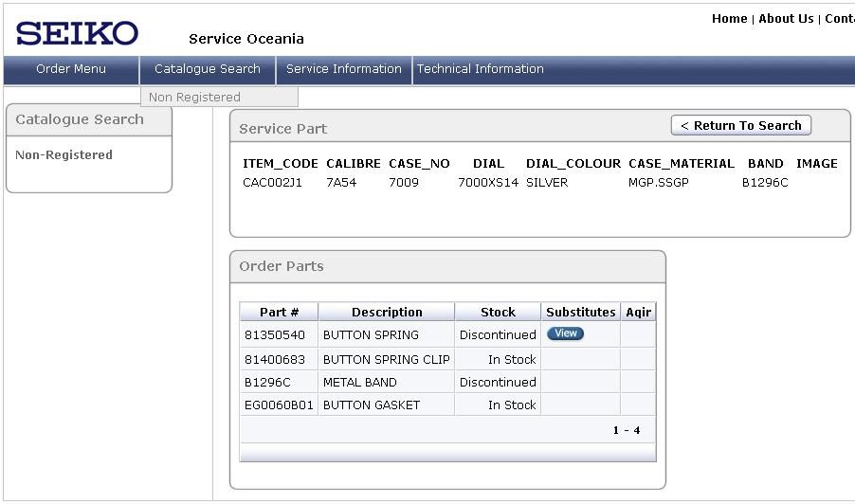
Task: Click item code CAC002J1
Action: (272, 183)
